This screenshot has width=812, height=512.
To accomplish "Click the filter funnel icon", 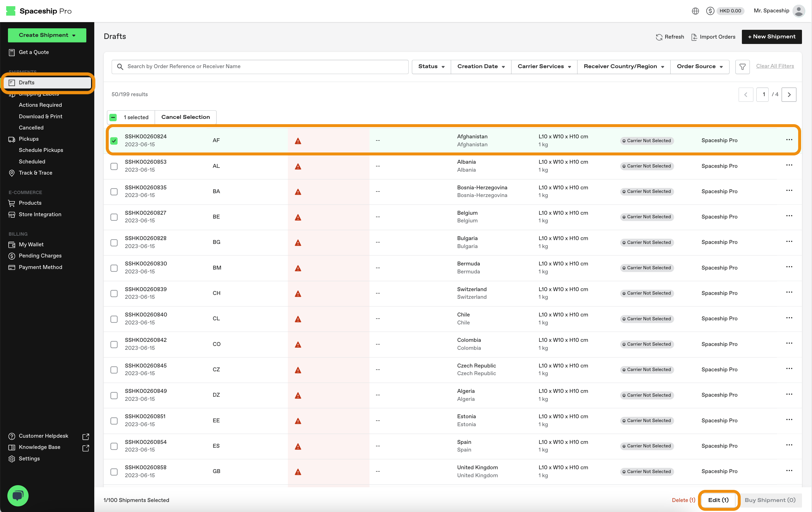I will click(742, 66).
